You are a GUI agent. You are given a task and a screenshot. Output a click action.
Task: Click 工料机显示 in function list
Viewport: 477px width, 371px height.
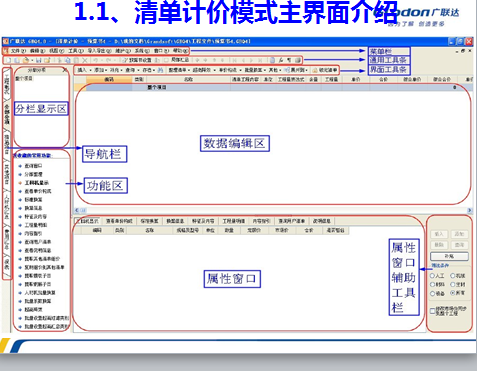point(37,183)
